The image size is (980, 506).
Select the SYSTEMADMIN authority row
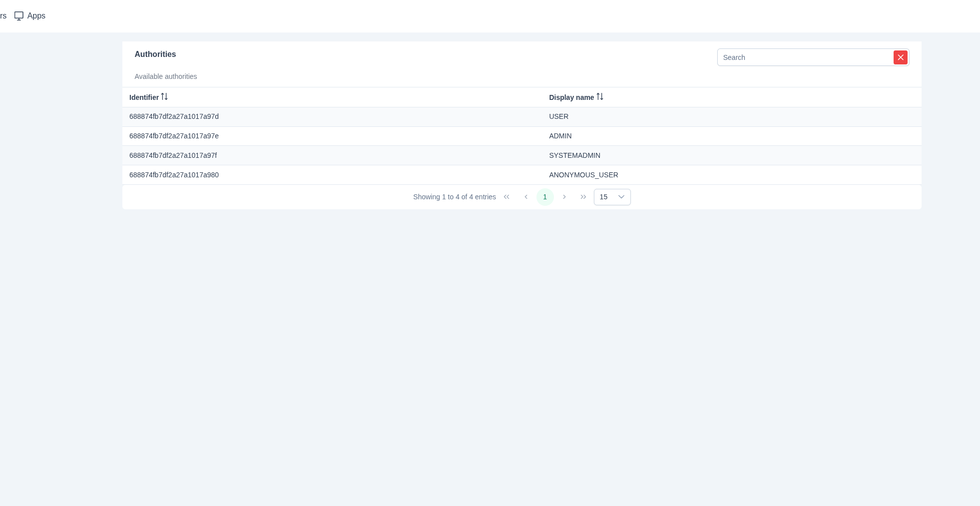pos(574,155)
